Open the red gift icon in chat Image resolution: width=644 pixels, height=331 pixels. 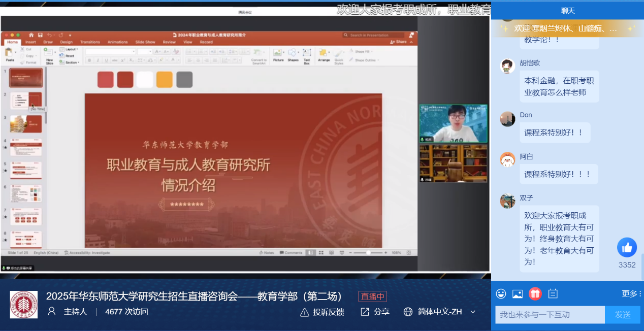pos(535,293)
